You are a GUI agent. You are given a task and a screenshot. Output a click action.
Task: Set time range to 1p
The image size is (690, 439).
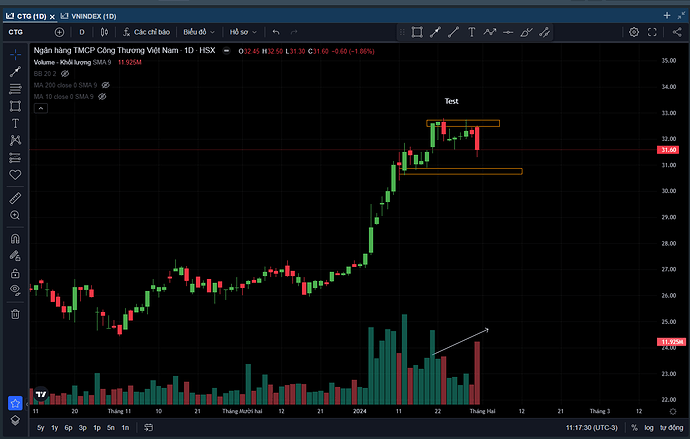pyautogui.click(x=97, y=428)
